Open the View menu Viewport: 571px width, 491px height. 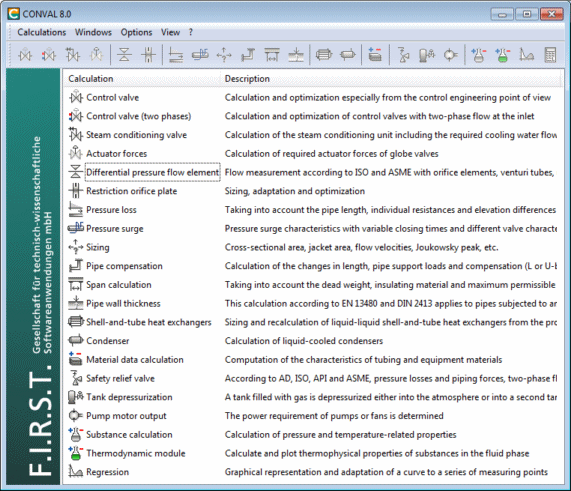click(x=170, y=32)
